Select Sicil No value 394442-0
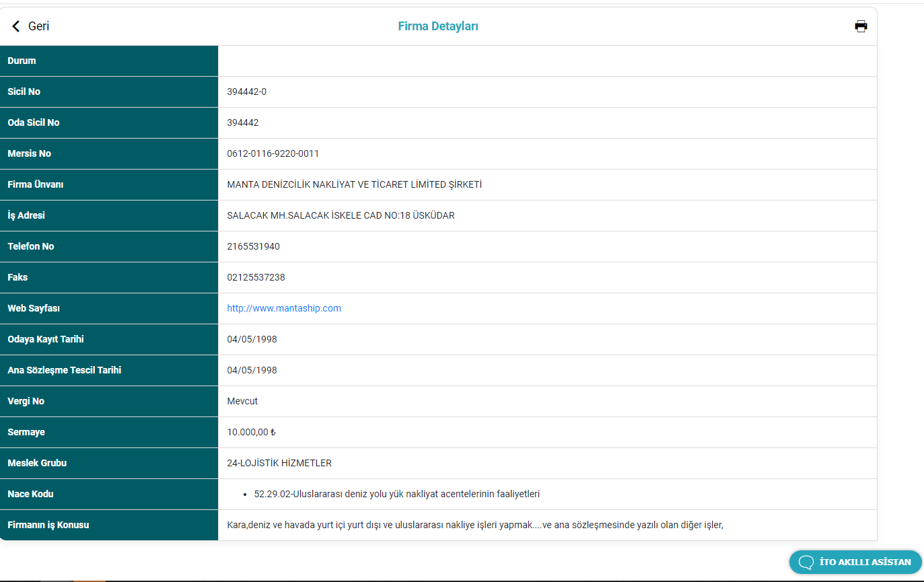This screenshot has width=924, height=582. point(247,92)
